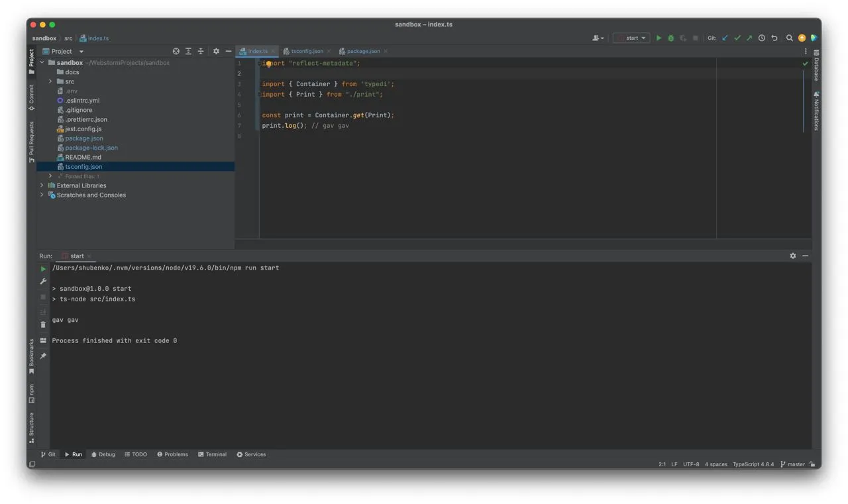Rerun start in the Run panel
Viewport: 848px width, 504px height.
pos(43,269)
